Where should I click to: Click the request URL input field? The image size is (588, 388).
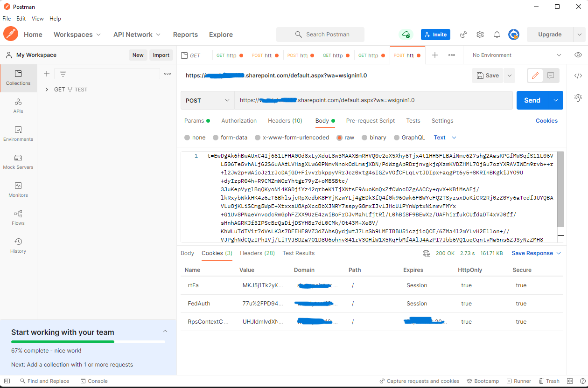(x=373, y=100)
